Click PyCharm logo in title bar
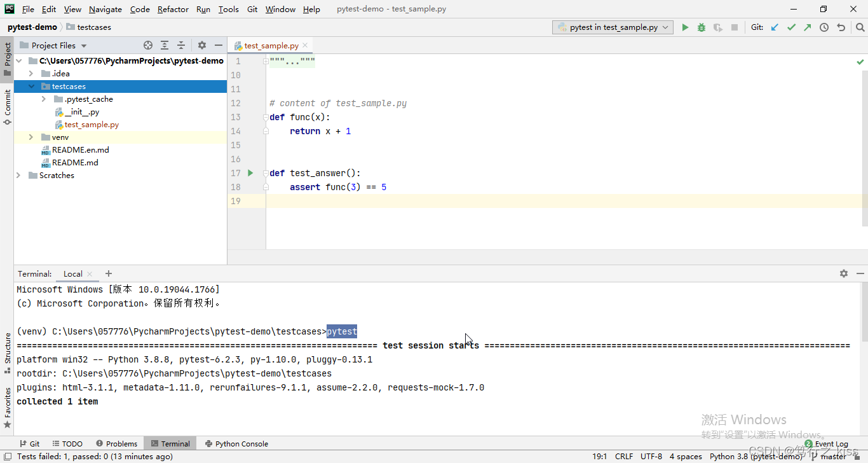 [x=10, y=9]
